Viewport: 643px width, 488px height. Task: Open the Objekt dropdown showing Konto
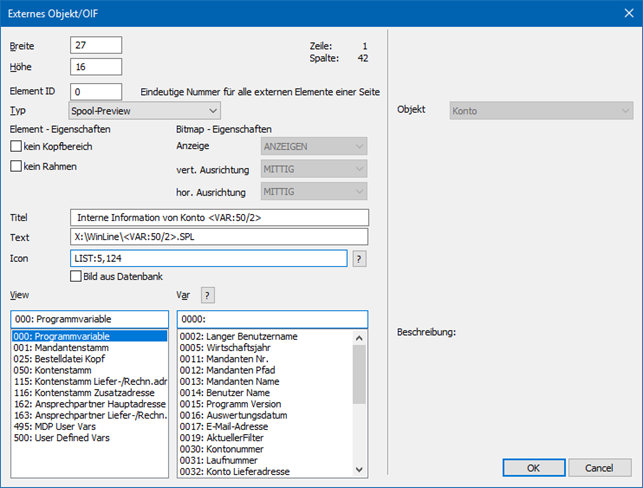coord(541,110)
